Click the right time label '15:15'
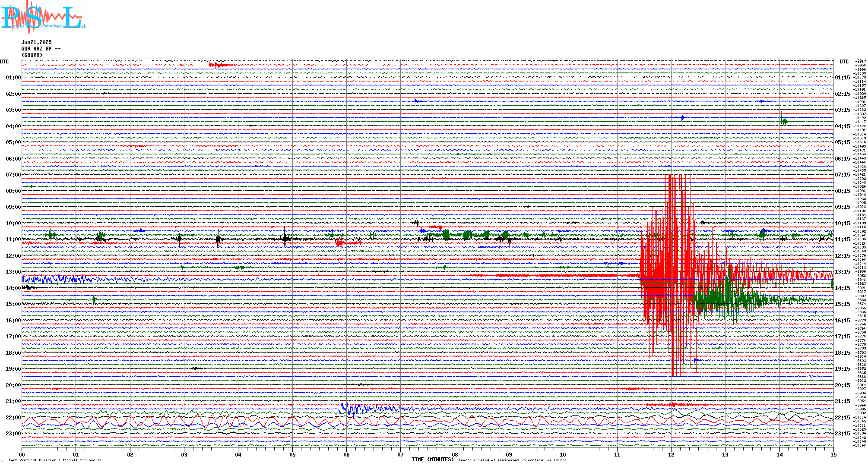Viewport: 868px width, 466px height. pyautogui.click(x=843, y=304)
